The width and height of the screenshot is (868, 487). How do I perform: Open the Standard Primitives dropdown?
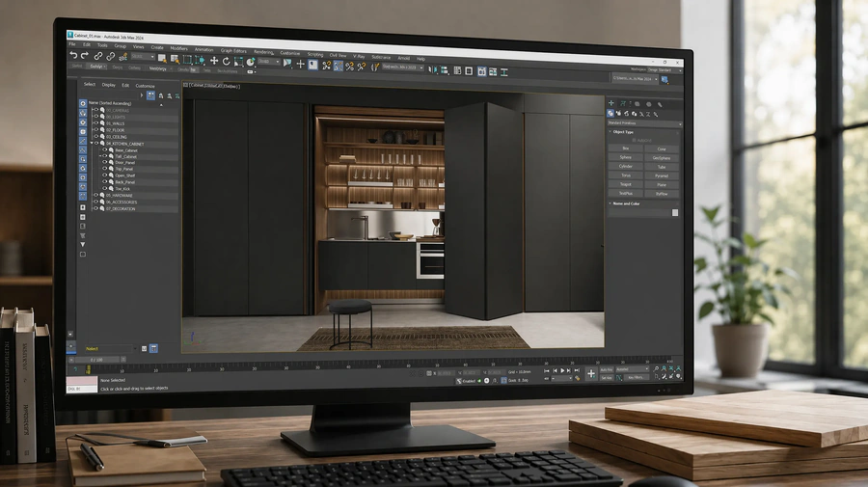644,123
